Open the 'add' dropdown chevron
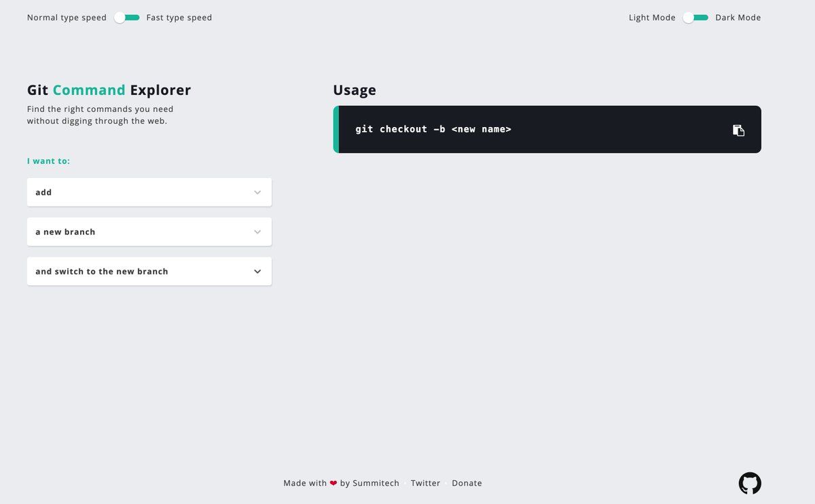The image size is (815, 504). coord(257,192)
